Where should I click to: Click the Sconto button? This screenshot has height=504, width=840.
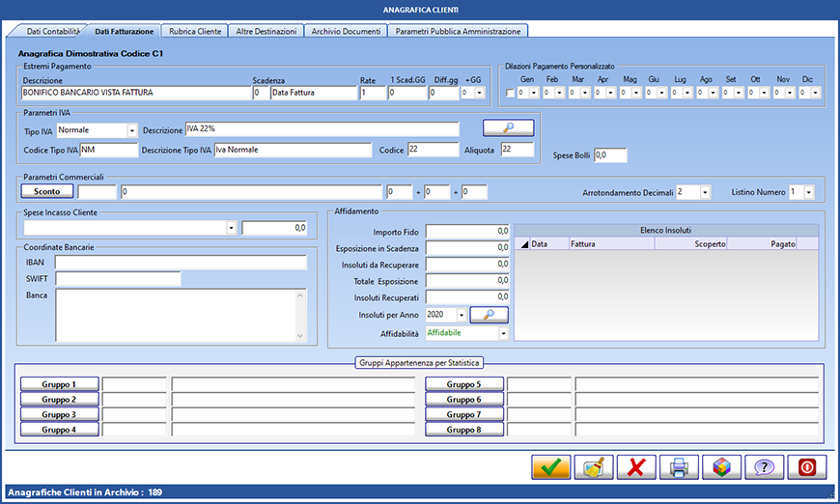pyautogui.click(x=46, y=192)
